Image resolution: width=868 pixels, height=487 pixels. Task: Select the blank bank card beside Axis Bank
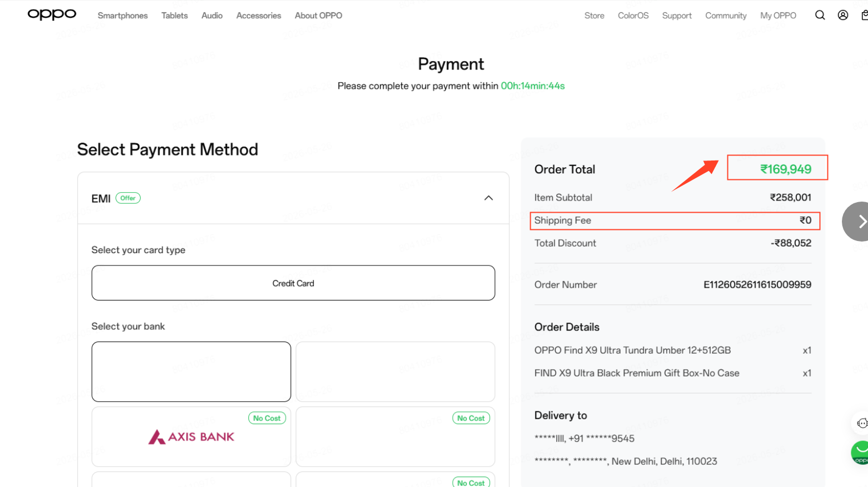[395, 436]
